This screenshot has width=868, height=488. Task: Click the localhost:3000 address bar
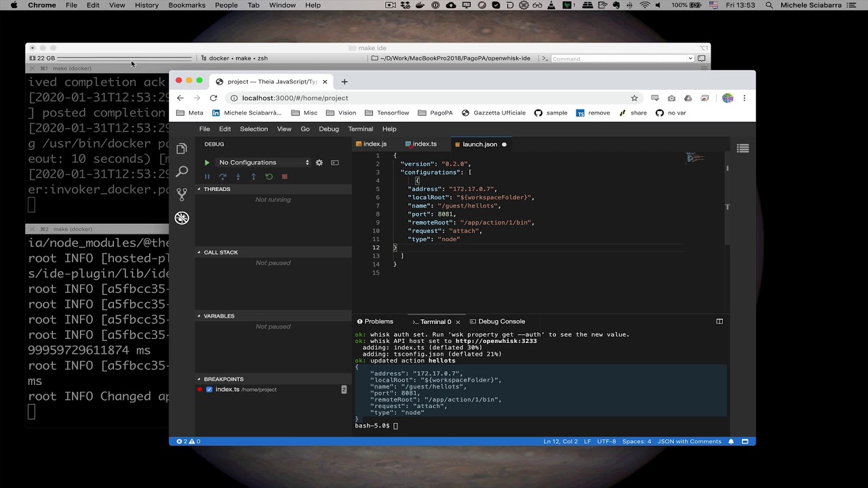(x=434, y=98)
